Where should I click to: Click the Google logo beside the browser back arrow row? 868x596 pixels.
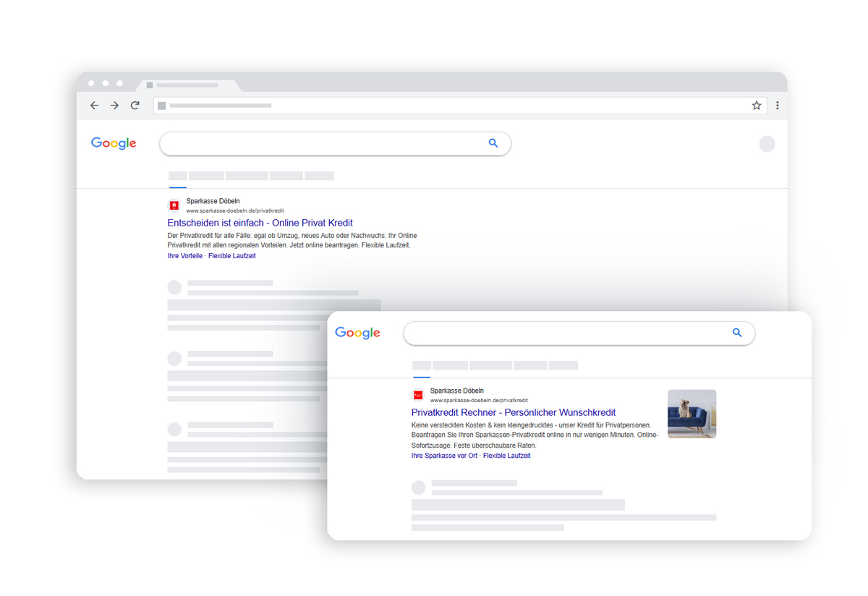(114, 143)
